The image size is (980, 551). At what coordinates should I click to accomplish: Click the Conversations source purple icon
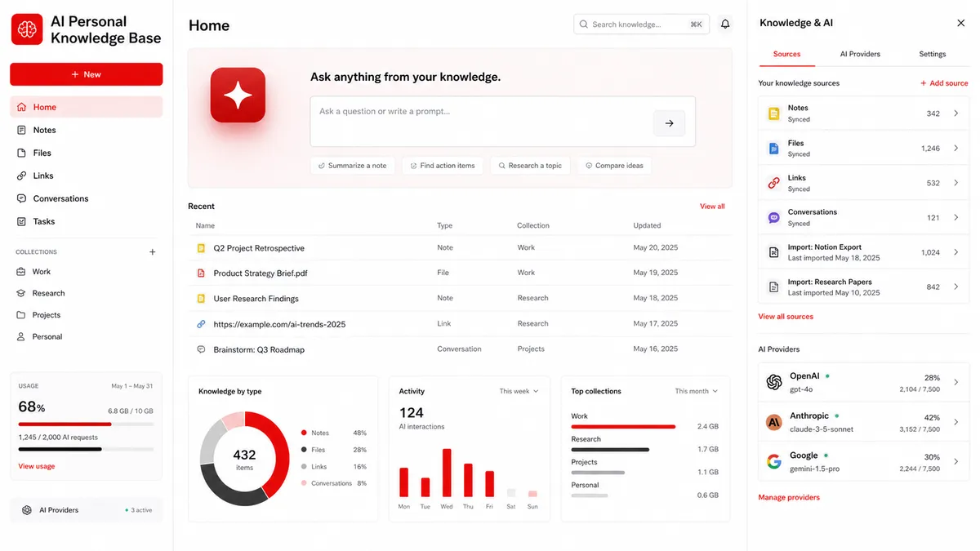tap(773, 218)
